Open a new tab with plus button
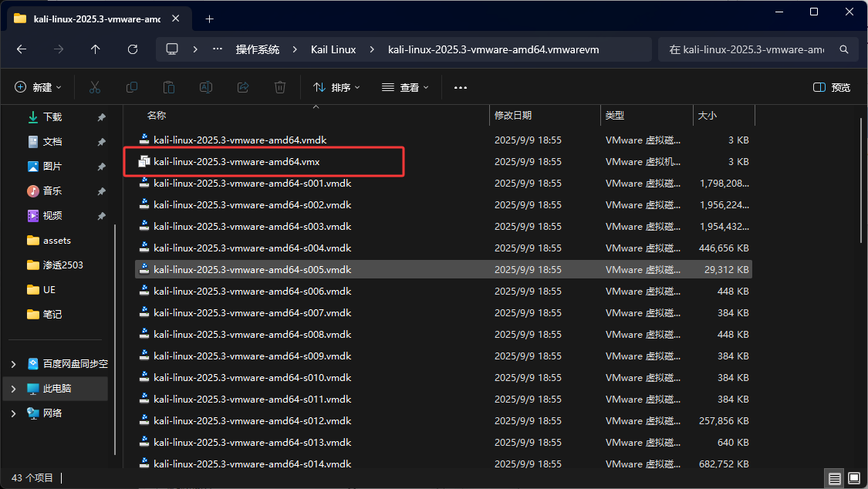 [209, 19]
